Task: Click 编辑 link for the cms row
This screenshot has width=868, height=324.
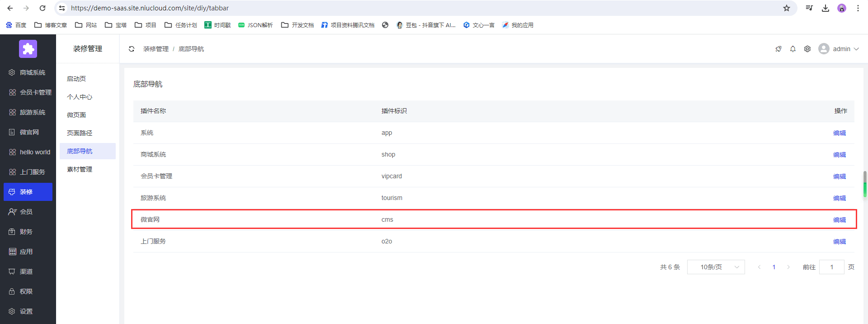Action: (x=839, y=220)
